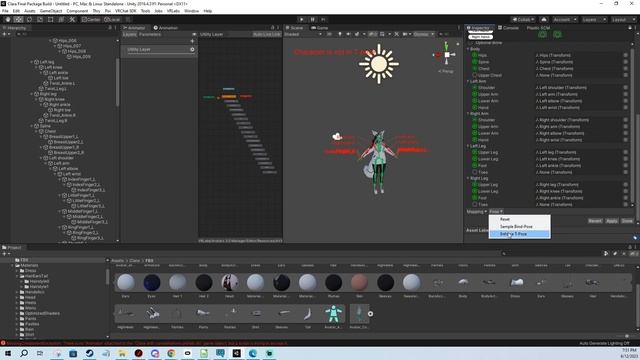Open Windows Start menu
Screen dimensions: 640x360
[x=8, y=353]
